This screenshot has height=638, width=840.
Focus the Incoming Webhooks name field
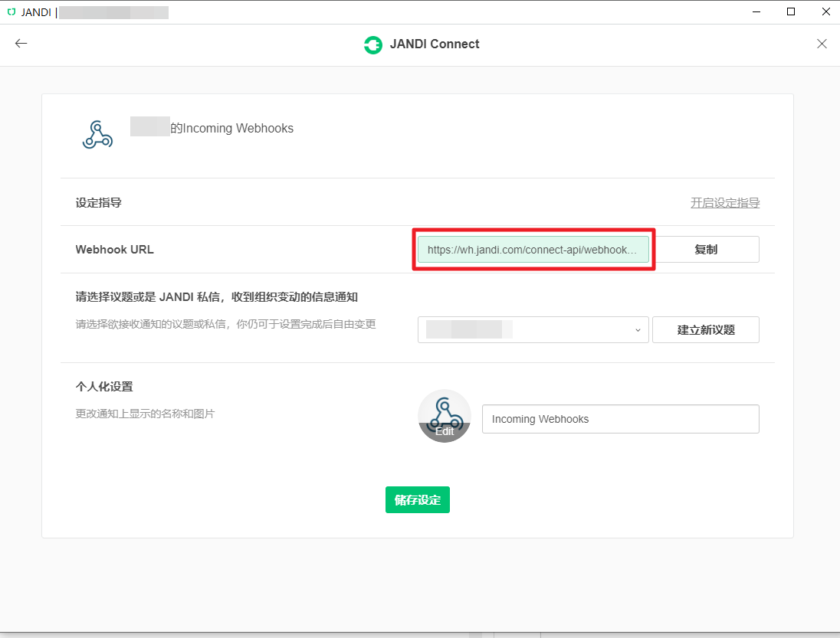(x=620, y=419)
